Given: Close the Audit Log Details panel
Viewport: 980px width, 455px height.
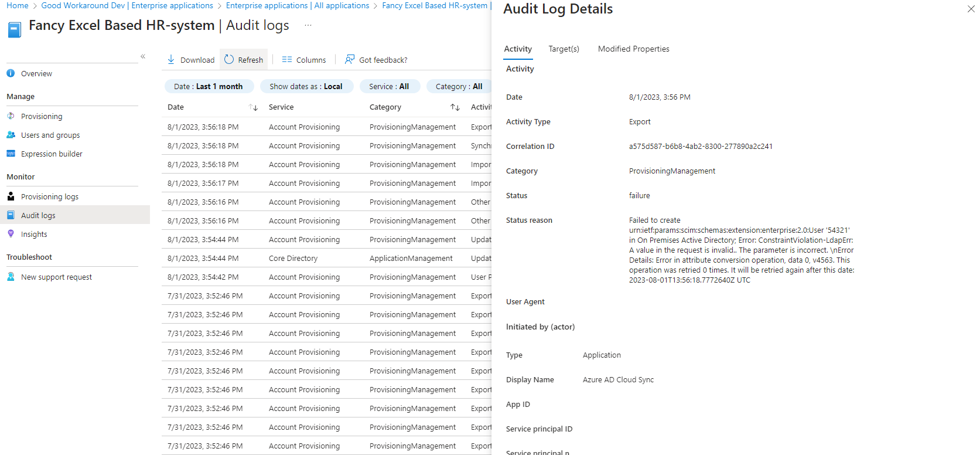Looking at the screenshot, I should point(971,9).
